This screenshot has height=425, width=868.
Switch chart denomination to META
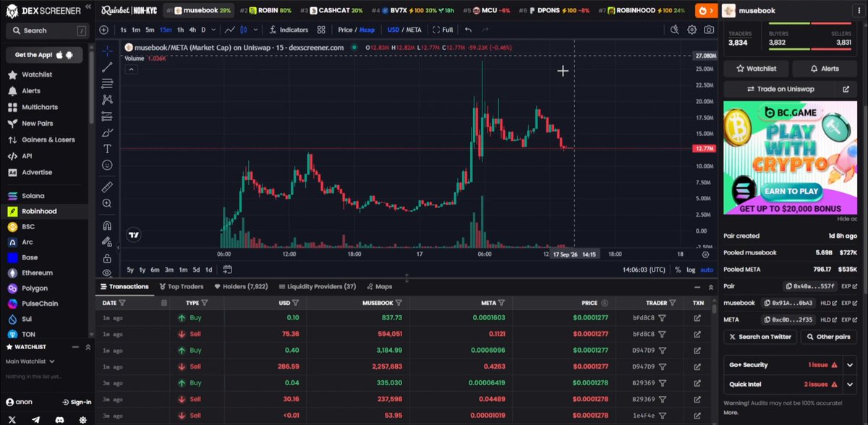[414, 30]
